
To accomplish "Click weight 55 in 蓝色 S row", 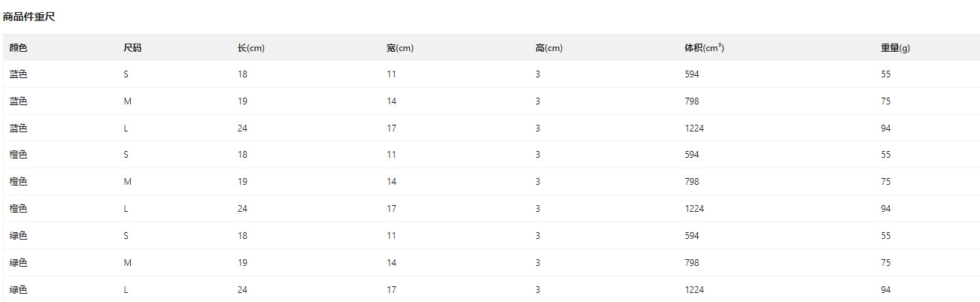I will pos(886,74).
